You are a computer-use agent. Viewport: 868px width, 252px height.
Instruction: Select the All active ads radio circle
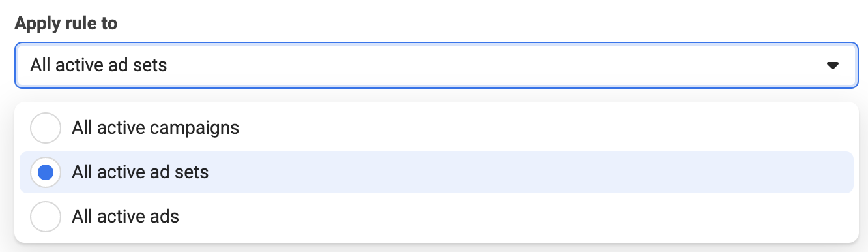point(46,216)
